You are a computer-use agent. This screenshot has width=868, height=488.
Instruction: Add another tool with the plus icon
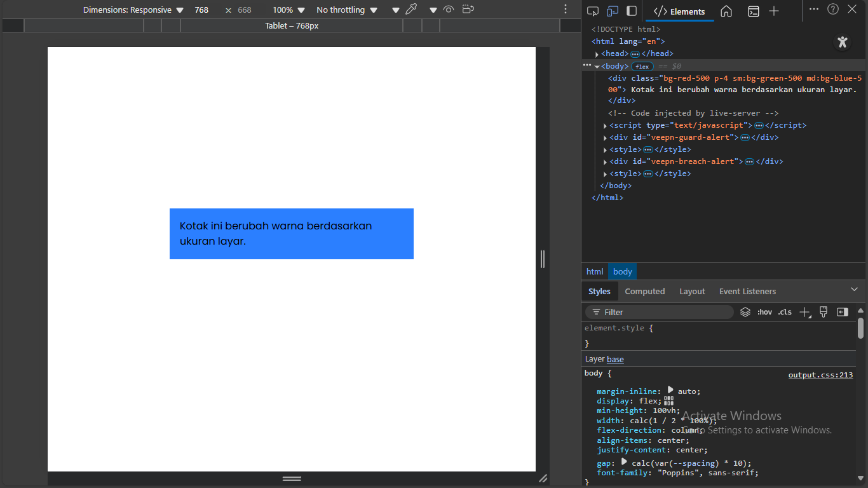pyautogui.click(x=774, y=11)
